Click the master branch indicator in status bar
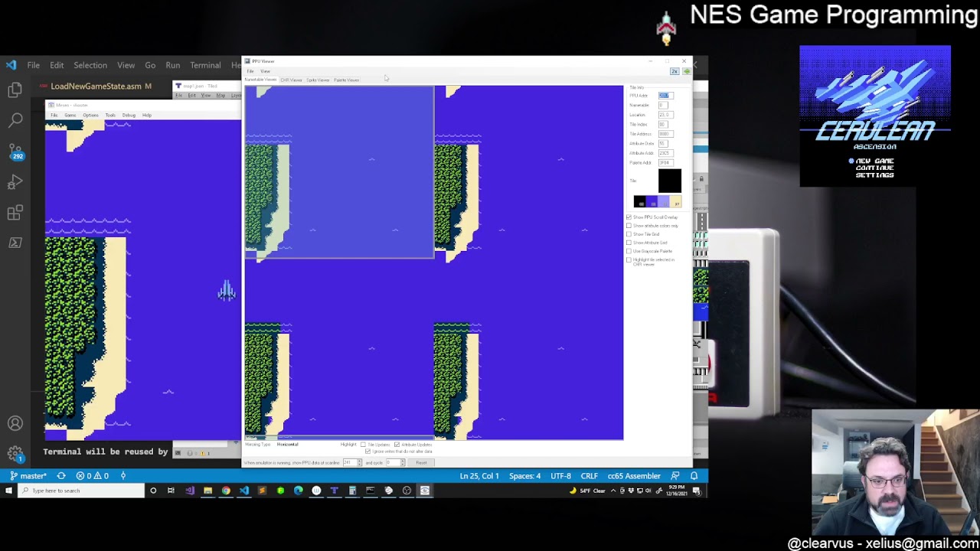 (28, 476)
